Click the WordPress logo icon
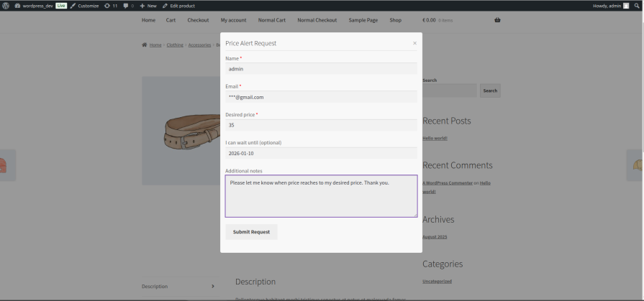The width and height of the screenshot is (644, 301). (x=6, y=5)
